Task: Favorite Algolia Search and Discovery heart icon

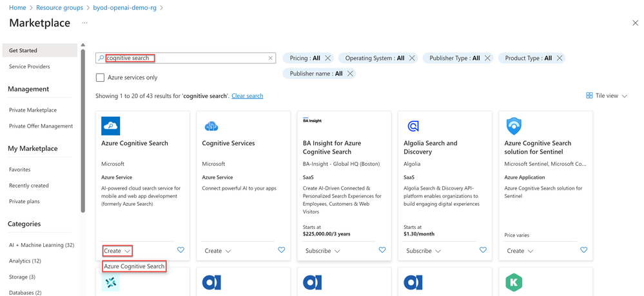Action: pyautogui.click(x=483, y=250)
